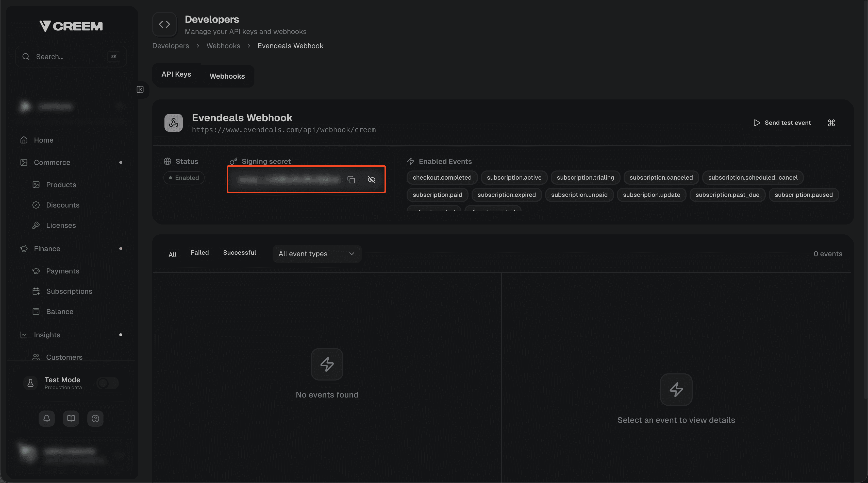Screen dimensions: 868x483
Task: Click the command shortcut icon near Send test event
Action: (831, 123)
